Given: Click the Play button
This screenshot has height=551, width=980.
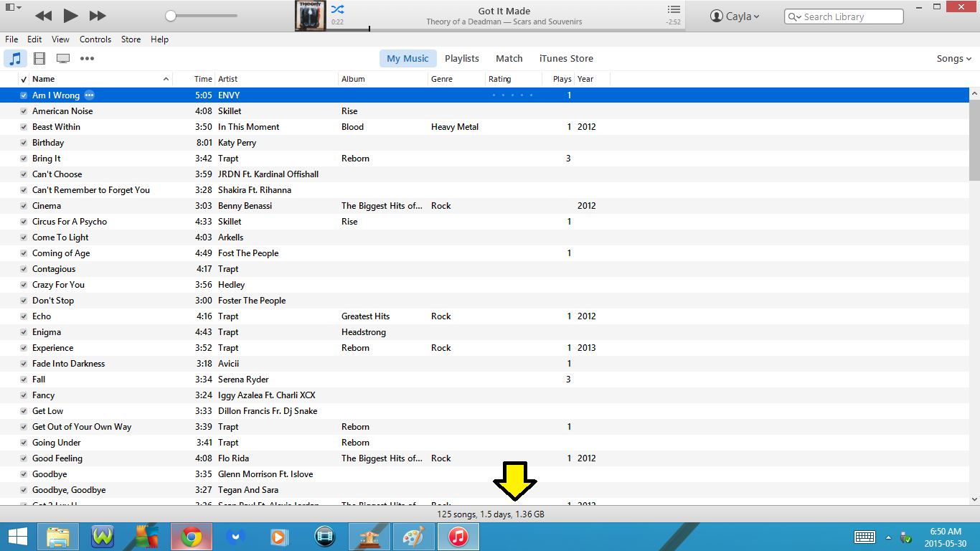Looking at the screenshot, I should (70, 16).
